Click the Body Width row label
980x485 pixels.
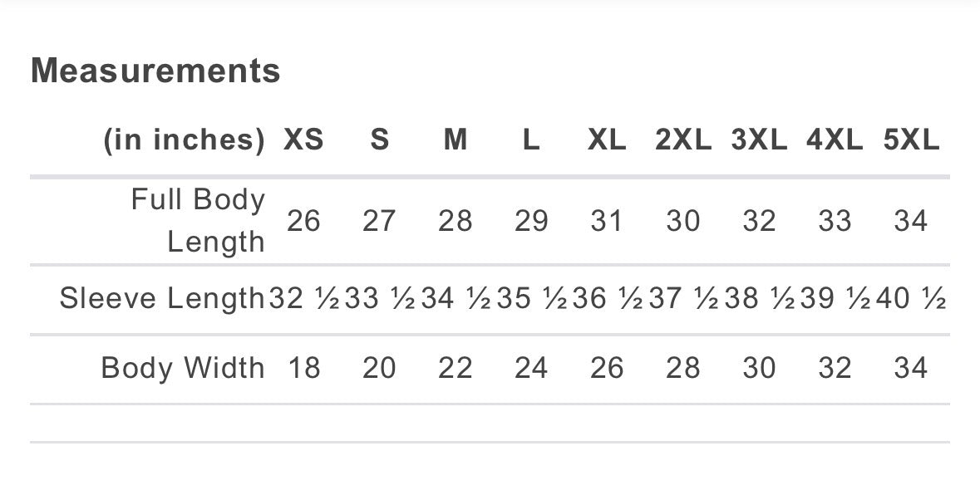tap(183, 368)
